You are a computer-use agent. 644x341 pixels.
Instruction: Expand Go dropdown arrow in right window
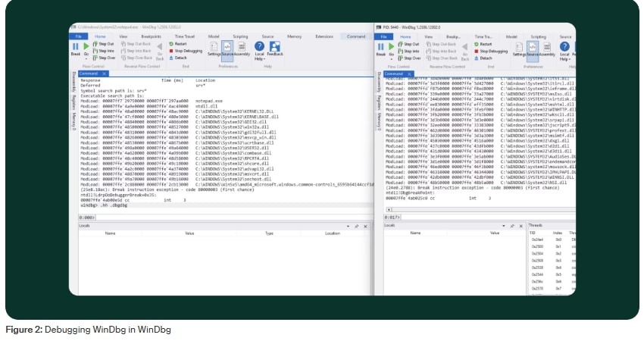tap(392, 58)
